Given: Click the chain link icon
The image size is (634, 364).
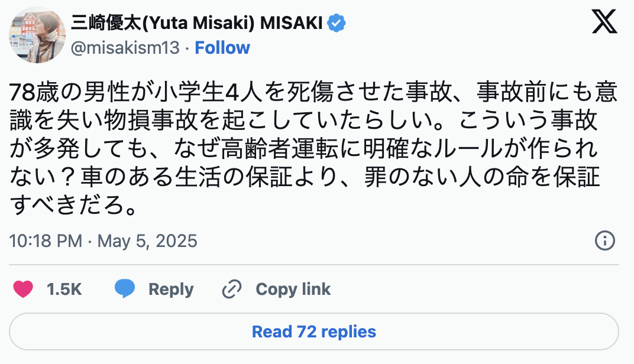Looking at the screenshot, I should [x=232, y=289].
